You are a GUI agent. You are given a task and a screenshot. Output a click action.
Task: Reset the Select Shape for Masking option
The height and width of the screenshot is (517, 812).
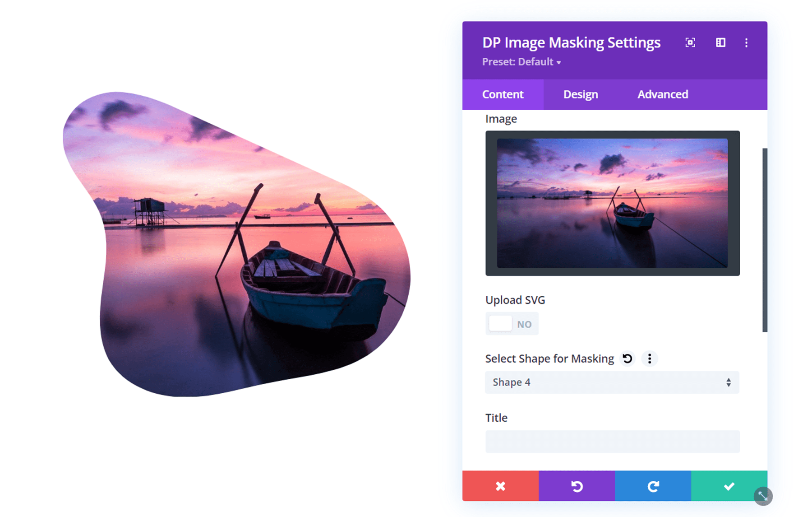click(627, 358)
